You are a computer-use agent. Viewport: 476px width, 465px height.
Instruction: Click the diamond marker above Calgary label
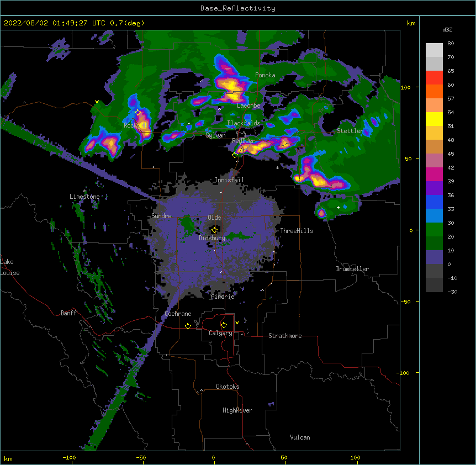point(224,325)
